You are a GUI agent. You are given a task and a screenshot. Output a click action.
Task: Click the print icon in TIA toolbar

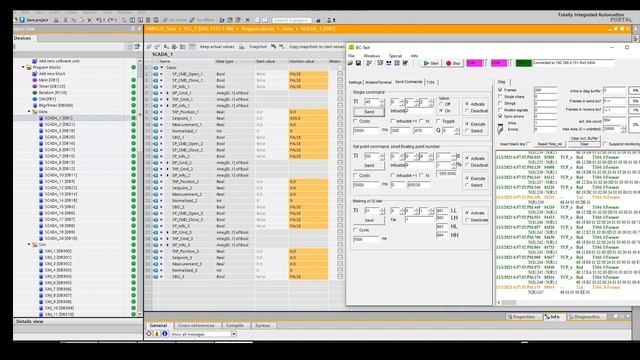coord(56,20)
